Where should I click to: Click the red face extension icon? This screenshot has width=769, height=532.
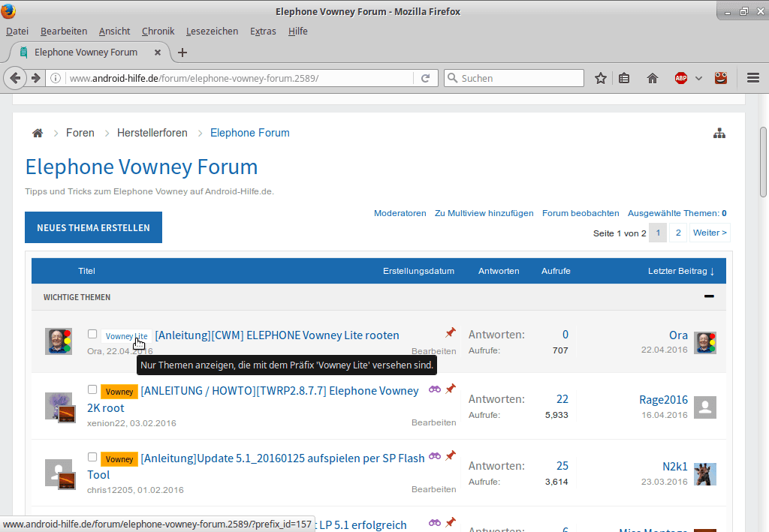(x=720, y=78)
